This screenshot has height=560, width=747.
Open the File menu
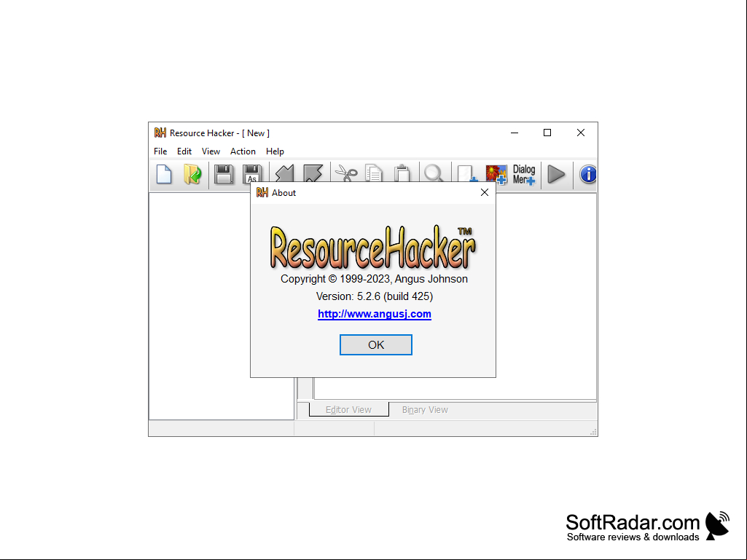[160, 151]
